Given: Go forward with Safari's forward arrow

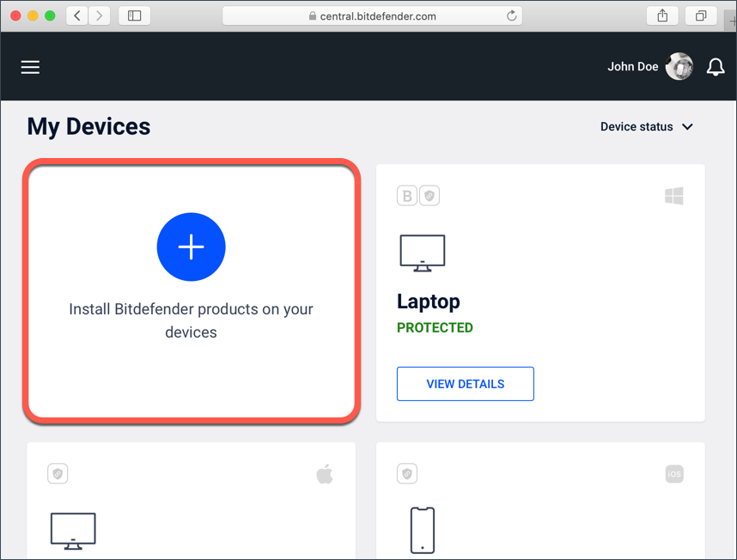Looking at the screenshot, I should [x=99, y=16].
